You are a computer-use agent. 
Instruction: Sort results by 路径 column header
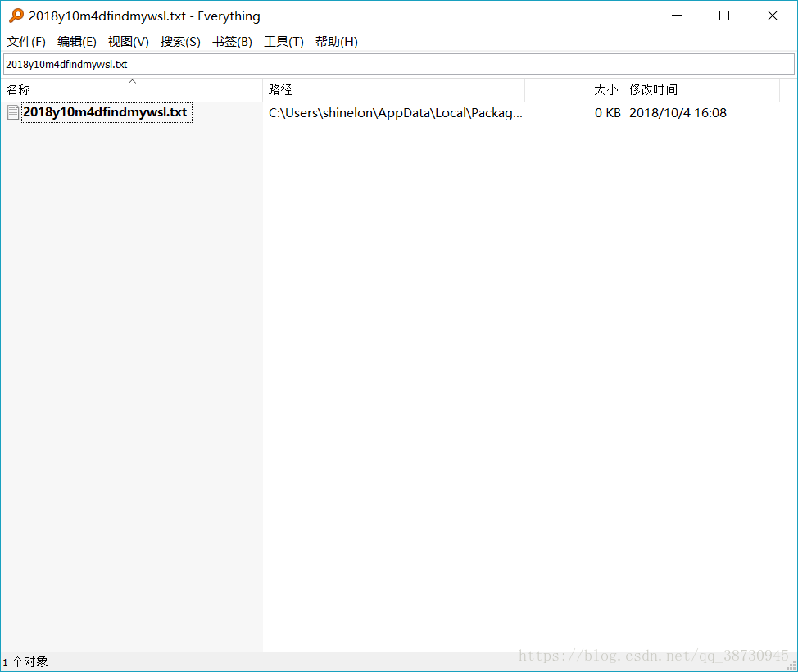pyautogui.click(x=394, y=90)
